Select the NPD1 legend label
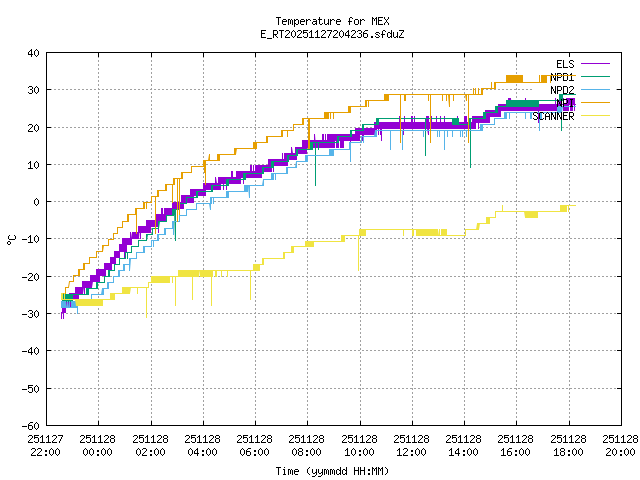Viewport: 640px width, 480px height. click(x=561, y=77)
